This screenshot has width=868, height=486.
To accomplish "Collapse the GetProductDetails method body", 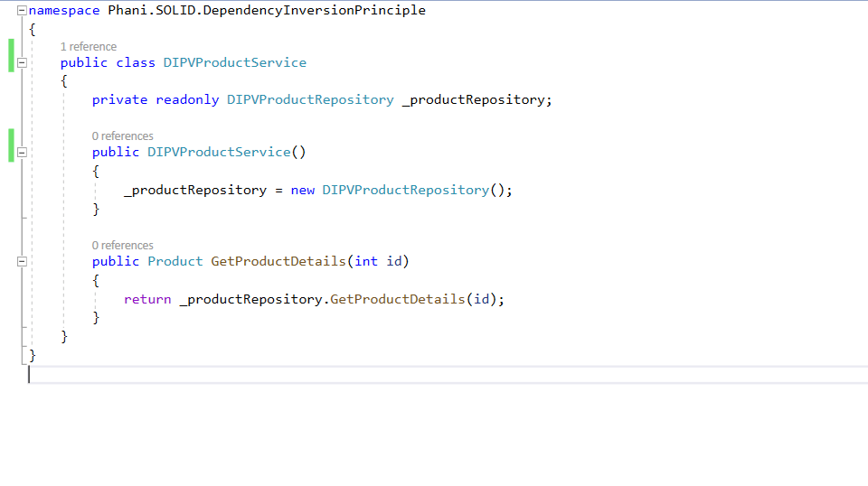I will click(22, 262).
